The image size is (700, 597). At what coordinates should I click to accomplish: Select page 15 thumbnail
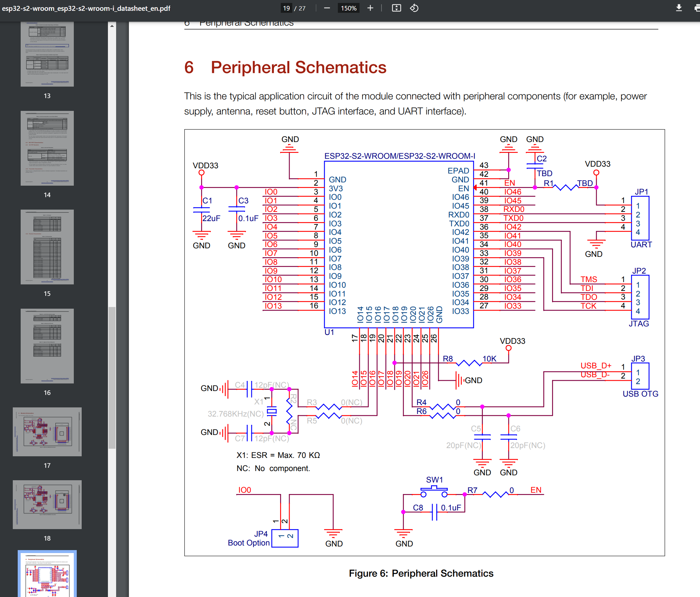47,247
